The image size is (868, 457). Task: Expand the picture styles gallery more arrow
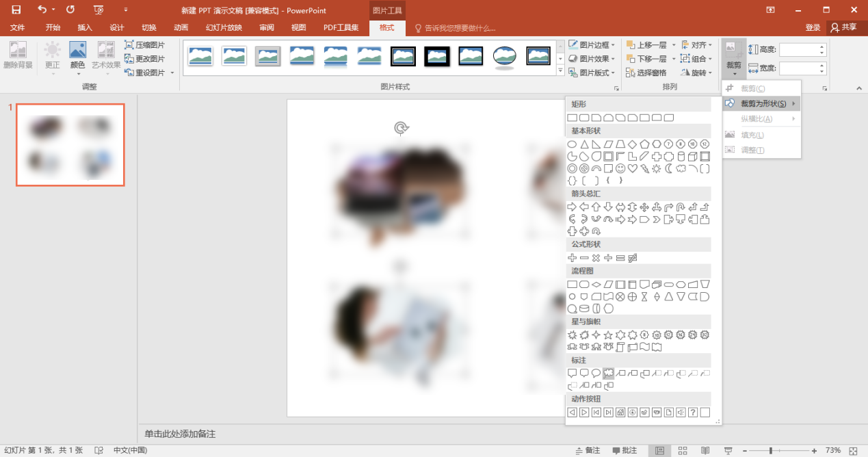point(560,71)
